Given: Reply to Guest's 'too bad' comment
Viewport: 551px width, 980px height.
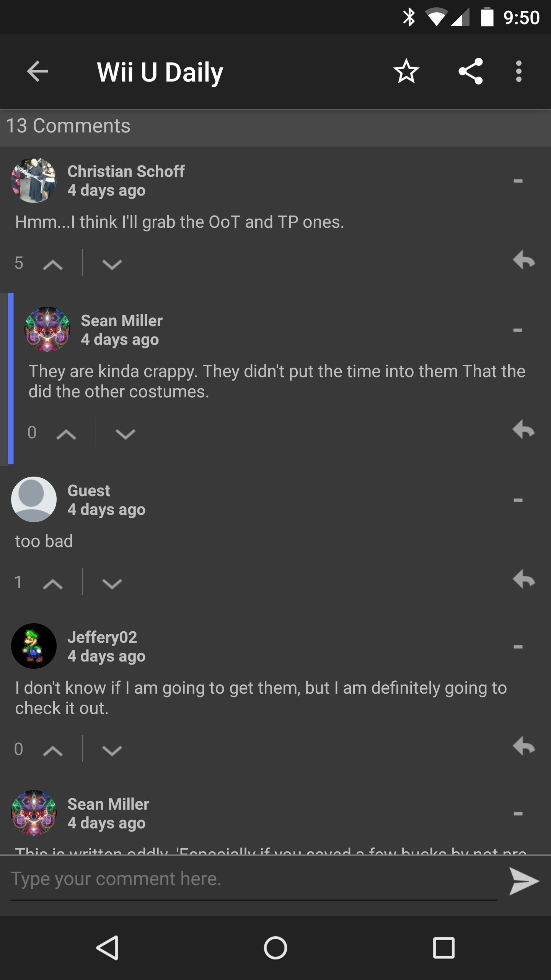Looking at the screenshot, I should click(x=523, y=580).
